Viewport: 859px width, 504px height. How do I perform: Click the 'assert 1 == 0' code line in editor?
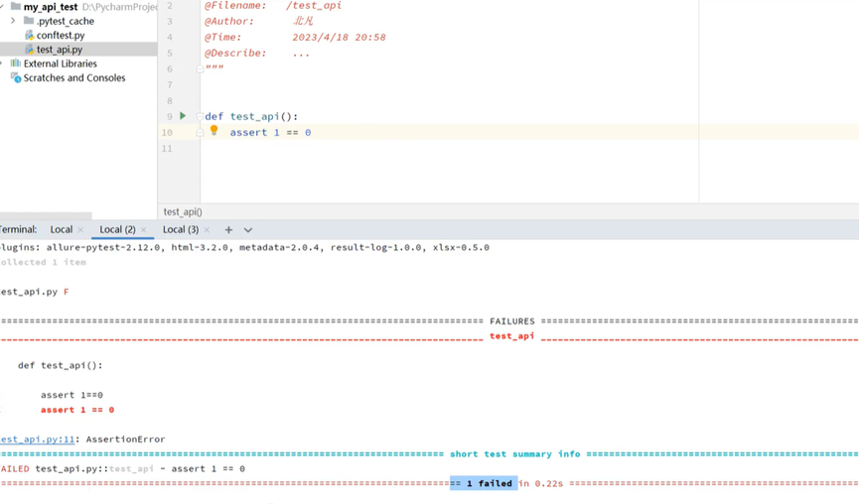tap(270, 132)
